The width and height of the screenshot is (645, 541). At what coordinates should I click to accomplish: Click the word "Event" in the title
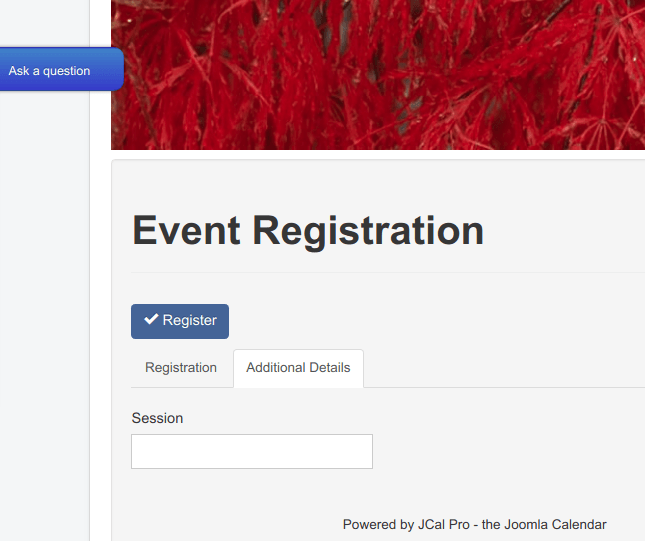pyautogui.click(x=186, y=230)
